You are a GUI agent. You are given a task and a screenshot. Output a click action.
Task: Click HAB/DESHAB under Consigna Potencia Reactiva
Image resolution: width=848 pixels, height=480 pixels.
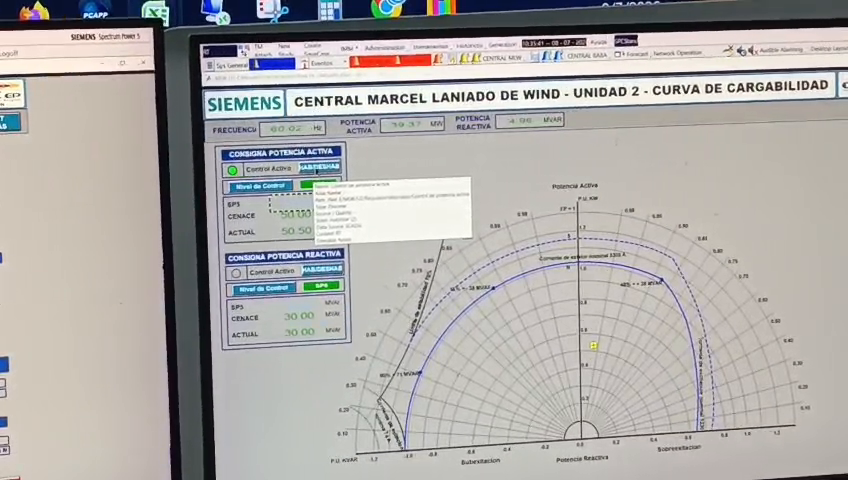322,269
